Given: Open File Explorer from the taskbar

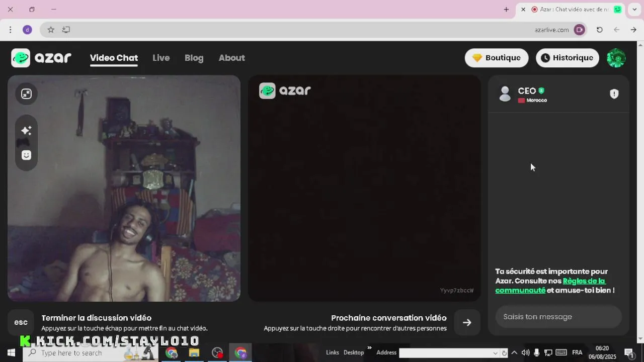Looking at the screenshot, I should tap(194, 352).
